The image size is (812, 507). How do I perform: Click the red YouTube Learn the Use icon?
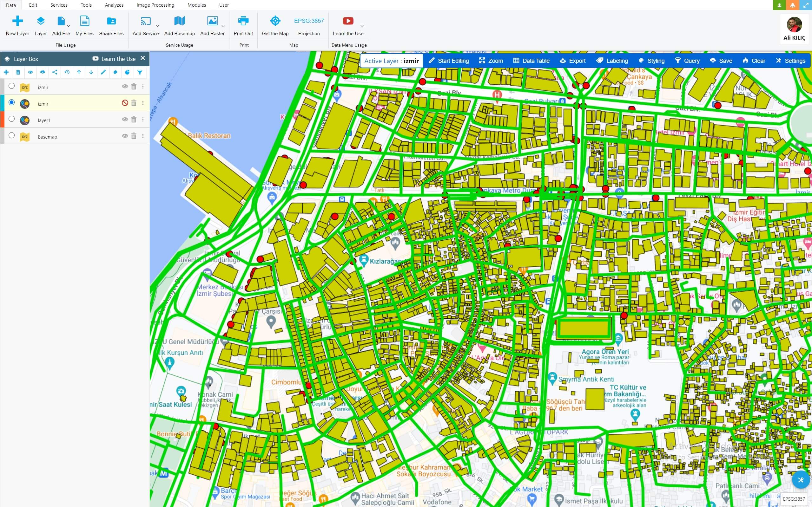[348, 21]
